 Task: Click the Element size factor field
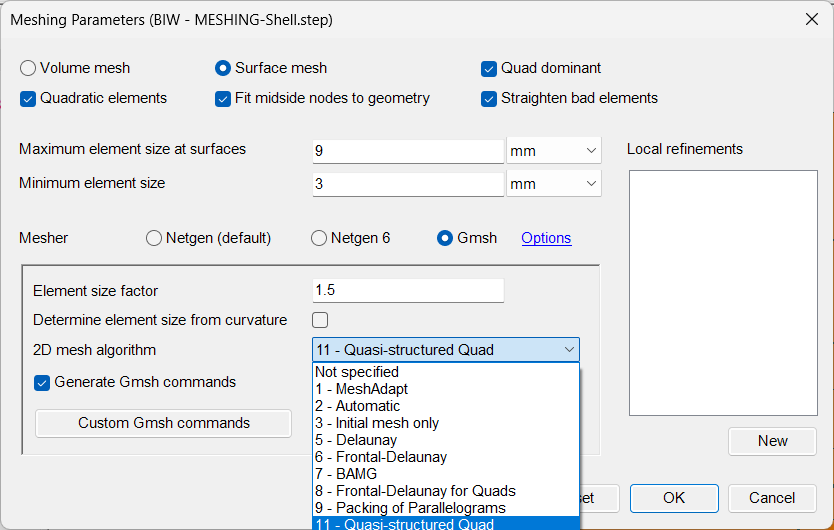[x=408, y=290]
